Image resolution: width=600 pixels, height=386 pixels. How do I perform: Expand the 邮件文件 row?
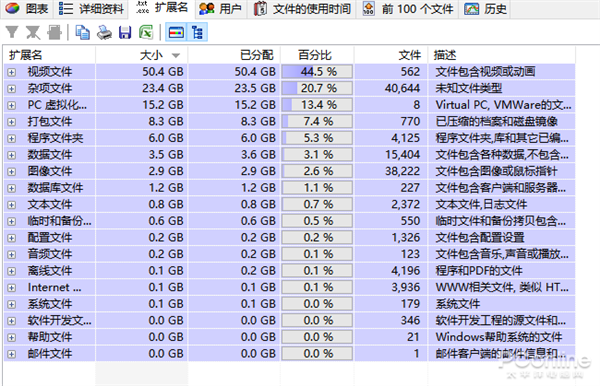[x=11, y=354]
